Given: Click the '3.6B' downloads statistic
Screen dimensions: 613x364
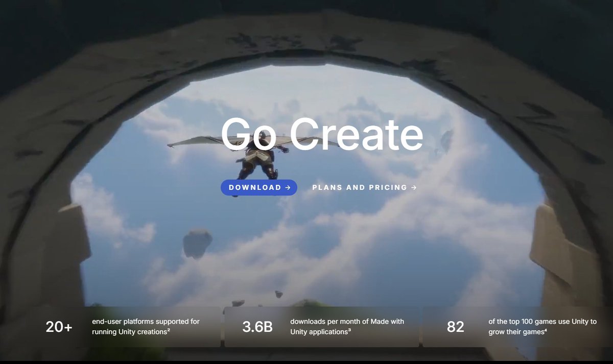Looking at the screenshot, I should click(257, 327).
